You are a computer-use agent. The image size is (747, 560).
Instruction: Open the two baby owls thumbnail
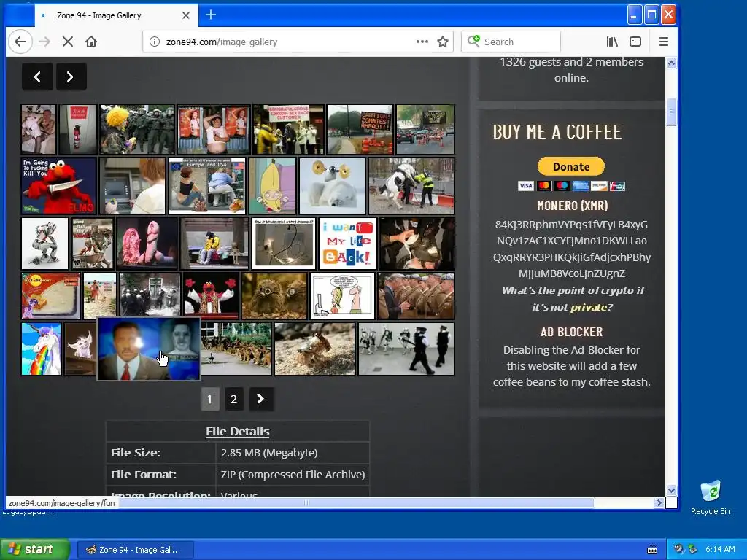pos(274,296)
